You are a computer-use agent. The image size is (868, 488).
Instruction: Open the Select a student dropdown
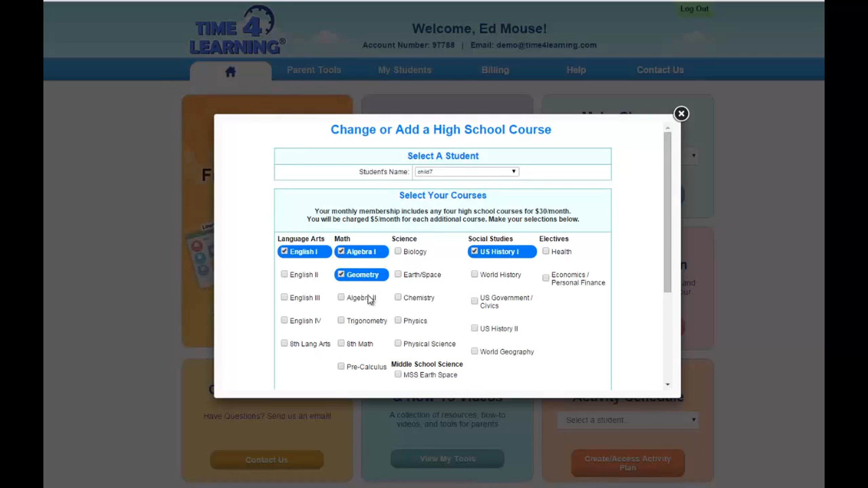[x=628, y=420]
